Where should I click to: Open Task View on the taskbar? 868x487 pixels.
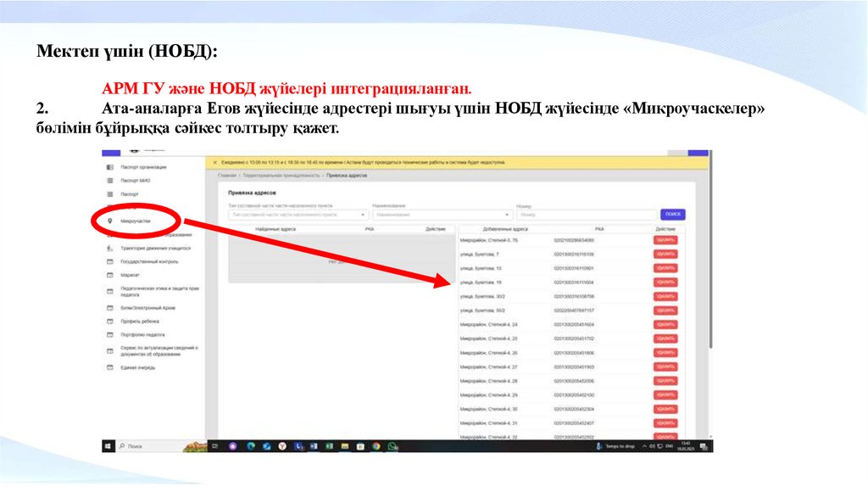pyautogui.click(x=214, y=446)
